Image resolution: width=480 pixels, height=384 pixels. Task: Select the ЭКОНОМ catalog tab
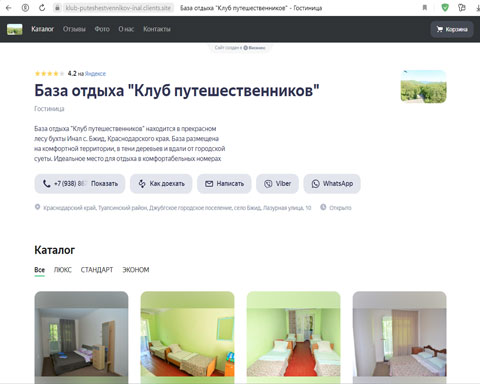tap(136, 270)
